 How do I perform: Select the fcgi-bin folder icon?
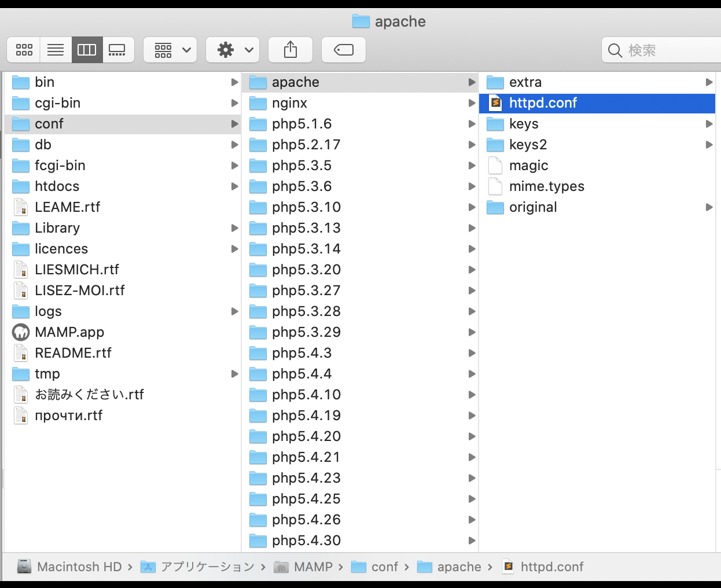coord(21,166)
